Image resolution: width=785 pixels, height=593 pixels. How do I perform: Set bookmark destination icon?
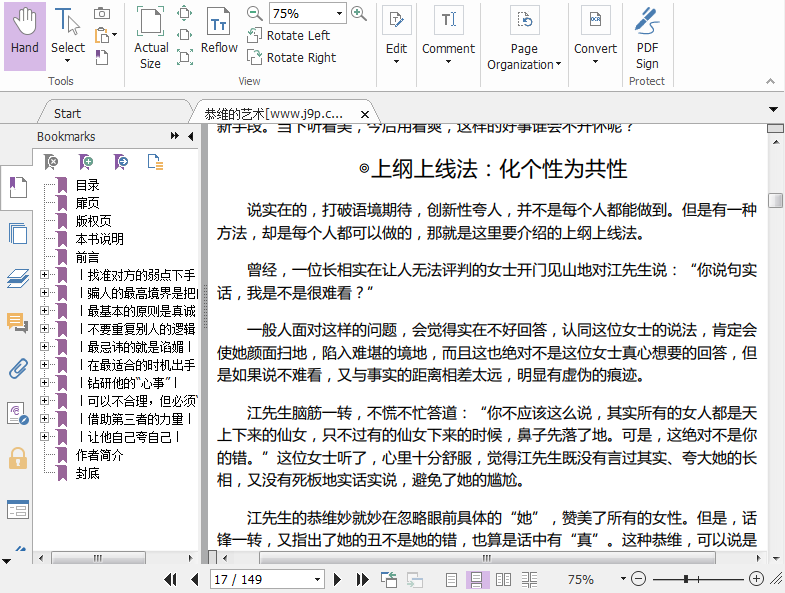point(121,162)
